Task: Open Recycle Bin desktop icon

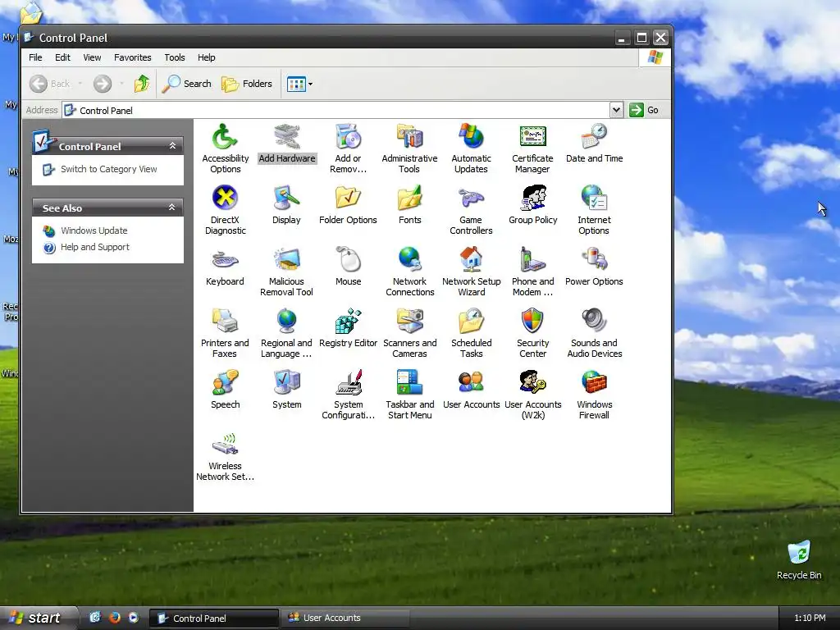Action: [799, 560]
